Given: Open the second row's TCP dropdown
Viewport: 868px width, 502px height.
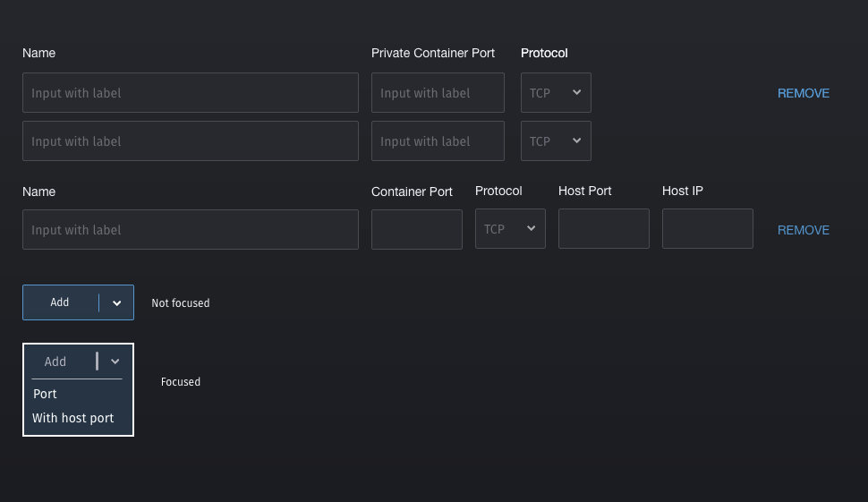Looking at the screenshot, I should pyautogui.click(x=556, y=141).
